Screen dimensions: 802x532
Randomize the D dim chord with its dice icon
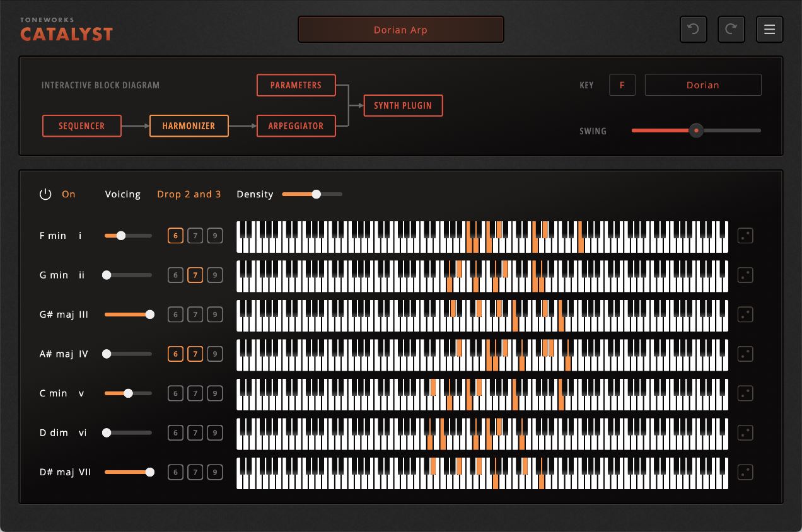pyautogui.click(x=745, y=432)
